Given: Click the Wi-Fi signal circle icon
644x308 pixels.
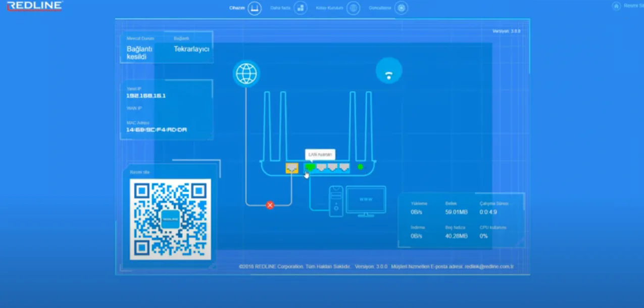Looking at the screenshot, I should (x=389, y=71).
